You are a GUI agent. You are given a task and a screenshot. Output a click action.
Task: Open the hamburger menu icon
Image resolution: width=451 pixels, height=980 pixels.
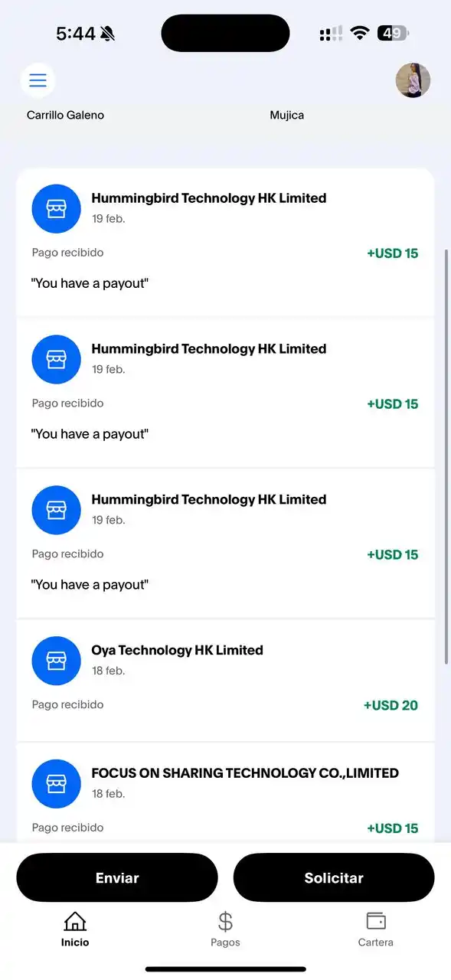38,80
